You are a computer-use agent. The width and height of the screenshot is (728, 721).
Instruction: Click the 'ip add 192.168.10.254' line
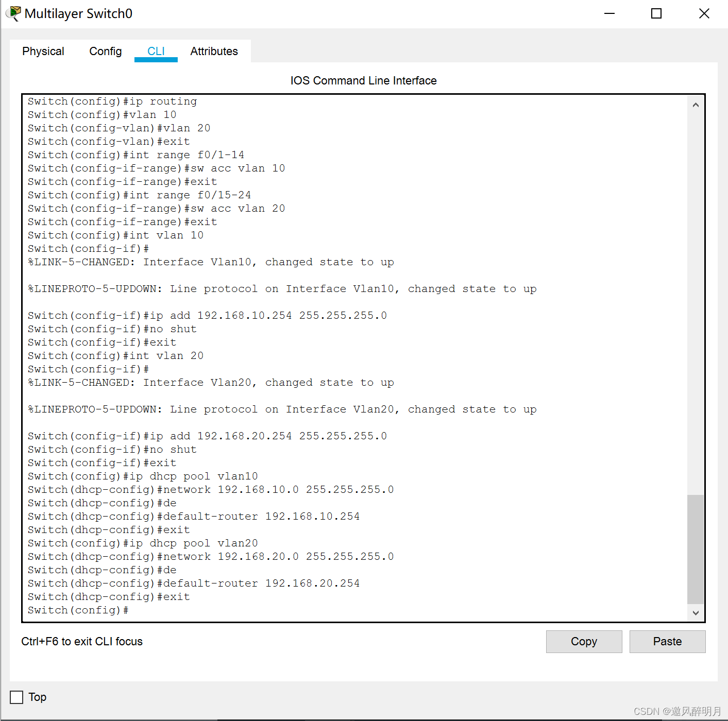point(208,316)
